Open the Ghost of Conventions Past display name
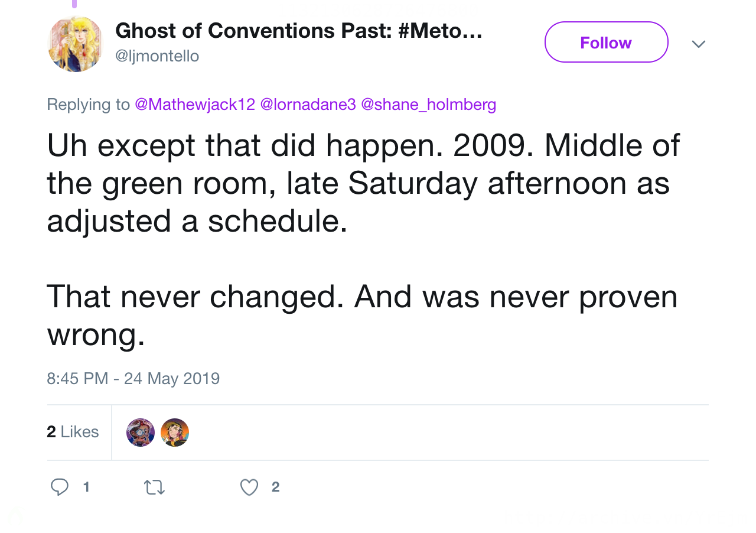The height and width of the screenshot is (533, 756). (x=298, y=31)
